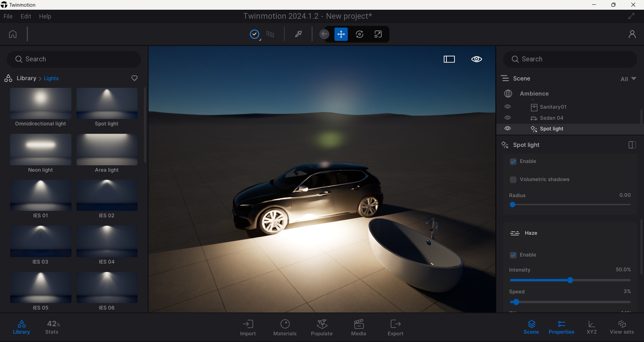Toggle the Library panel tab
644x342 pixels.
21,327
